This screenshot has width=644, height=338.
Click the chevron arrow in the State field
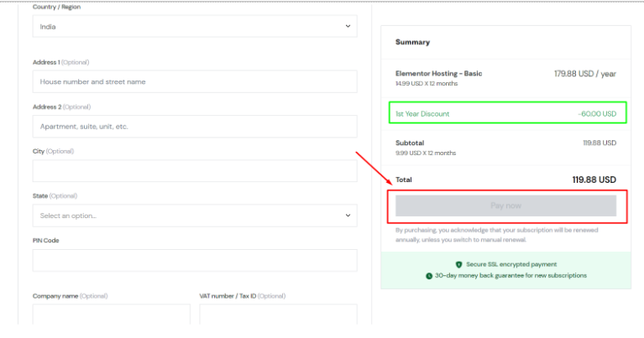tap(348, 216)
